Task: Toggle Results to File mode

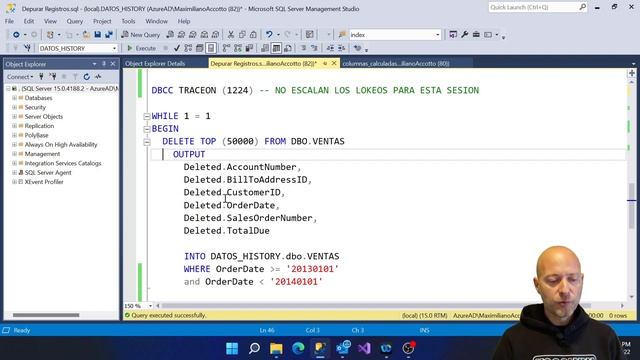Action: 288,48
